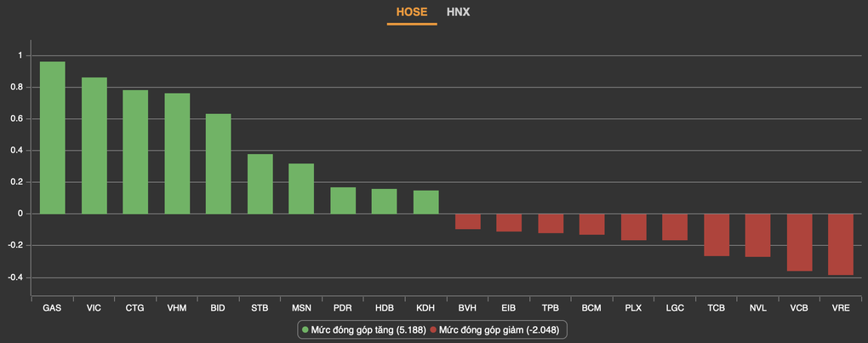Select the NVL red bar
This screenshot has width=868, height=343.
(x=758, y=235)
